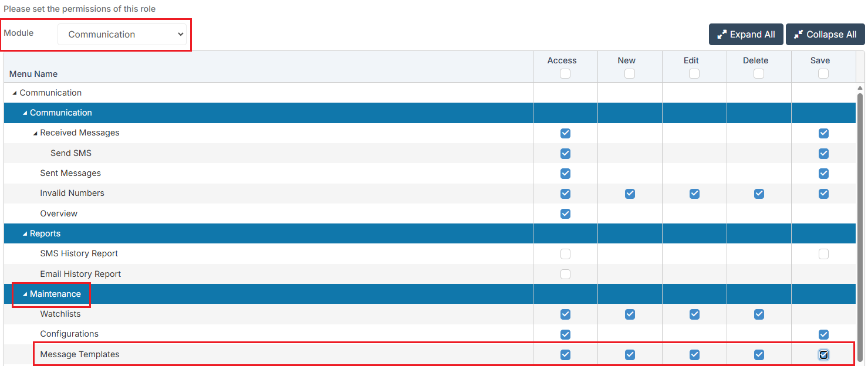Screen dimensions: 868x366
Task: Click the vertical scrollbar of the permissions grid
Action: [x=860, y=223]
